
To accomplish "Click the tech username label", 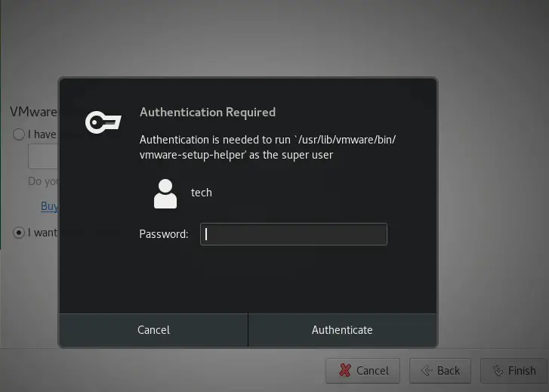I will click(x=202, y=193).
